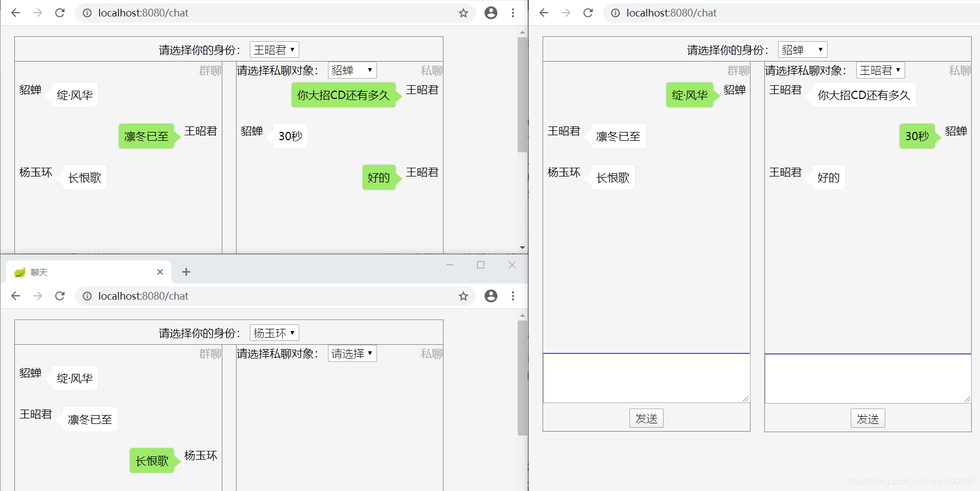
Task: Click the group chat 发送 button
Action: [x=647, y=418]
